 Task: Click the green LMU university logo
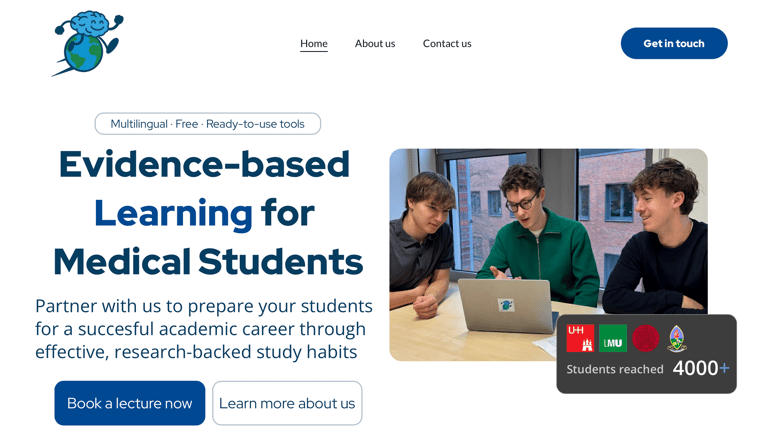pyautogui.click(x=613, y=338)
